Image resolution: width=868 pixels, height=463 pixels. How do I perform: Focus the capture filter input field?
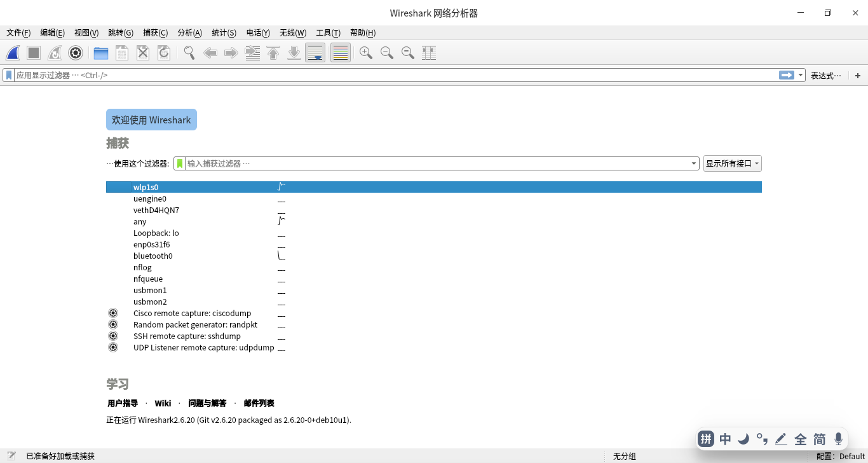pos(438,163)
